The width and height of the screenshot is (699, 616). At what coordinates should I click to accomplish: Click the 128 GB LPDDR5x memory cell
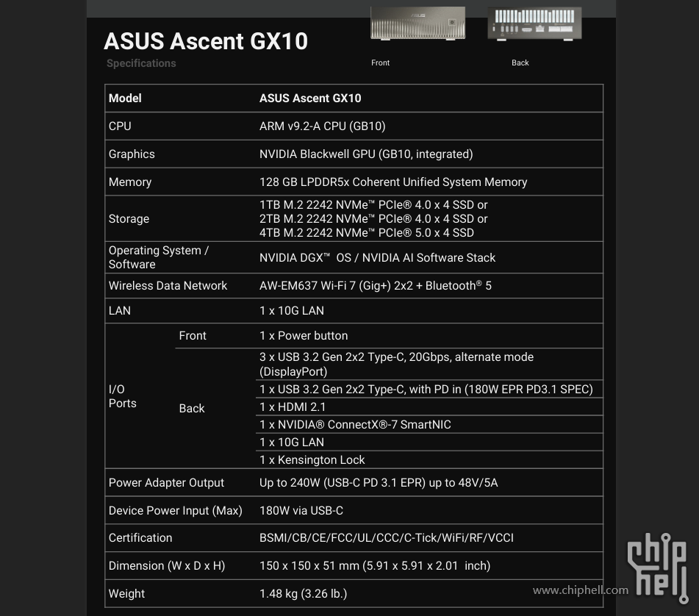tap(393, 182)
